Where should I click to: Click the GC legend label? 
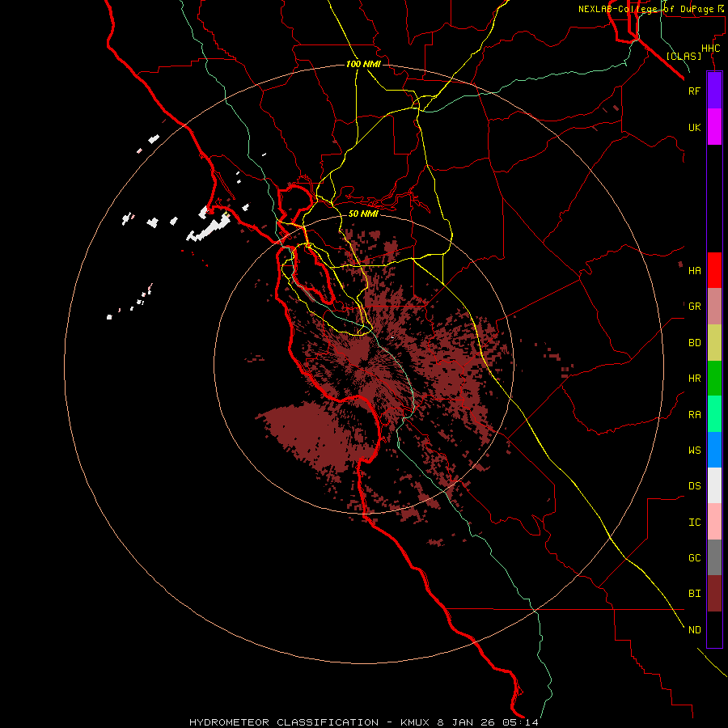coord(694,557)
